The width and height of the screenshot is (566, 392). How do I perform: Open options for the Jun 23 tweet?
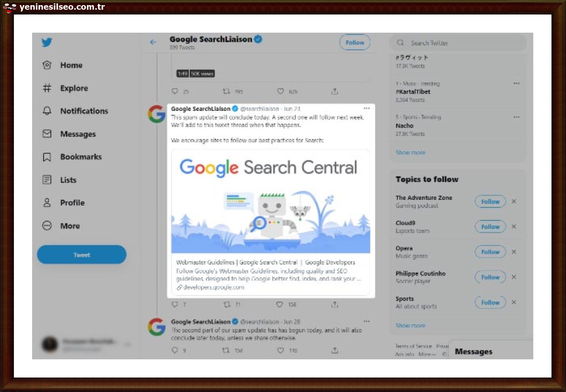pyautogui.click(x=366, y=108)
